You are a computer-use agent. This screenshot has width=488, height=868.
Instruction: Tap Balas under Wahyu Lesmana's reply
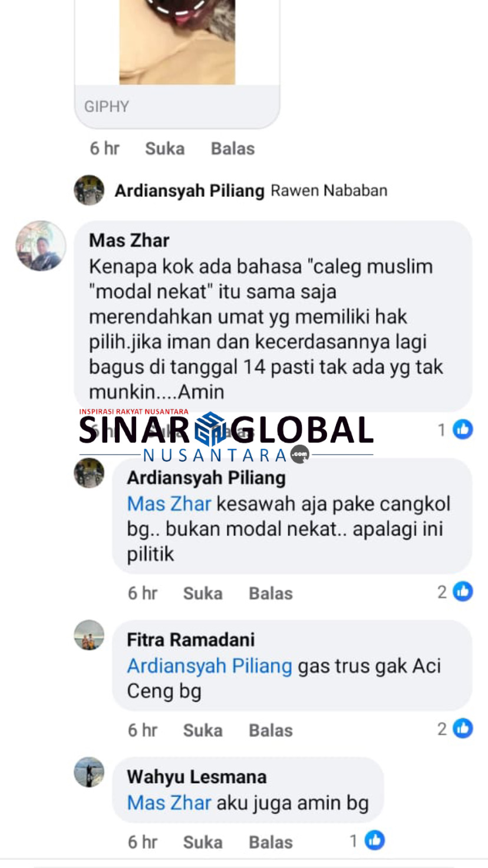coord(271,842)
